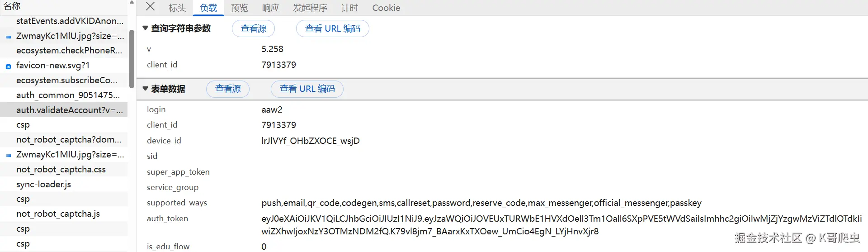Open the 发起程序 tab
This screenshot has width=868, height=252.
coord(310,8)
